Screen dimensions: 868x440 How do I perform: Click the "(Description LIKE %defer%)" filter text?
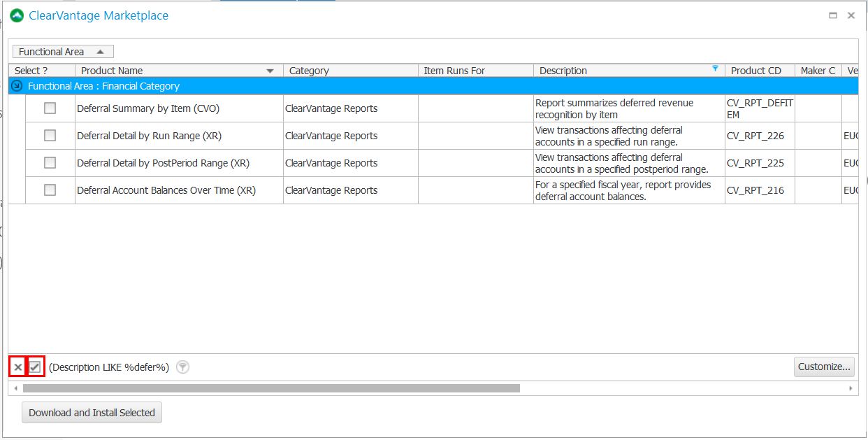coord(109,367)
